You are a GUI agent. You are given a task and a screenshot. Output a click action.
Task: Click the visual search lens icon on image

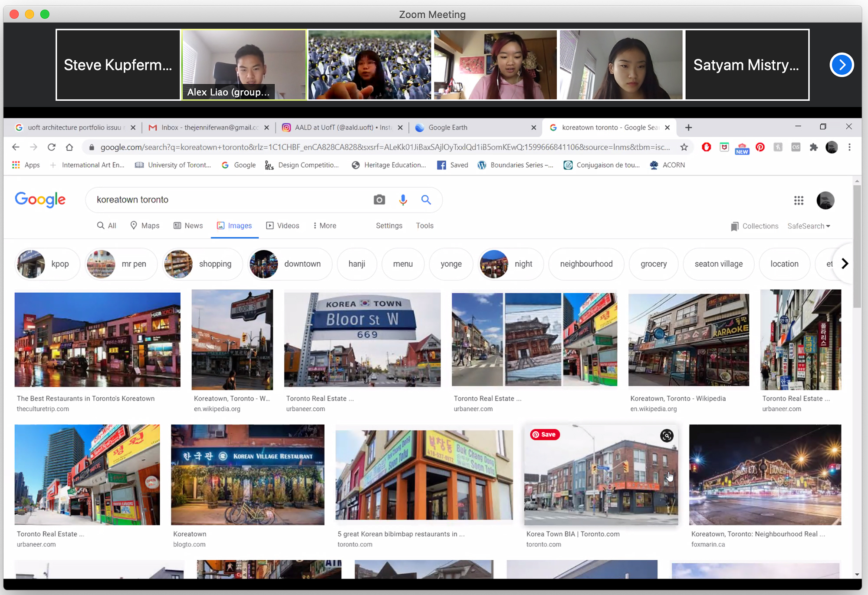tap(667, 436)
